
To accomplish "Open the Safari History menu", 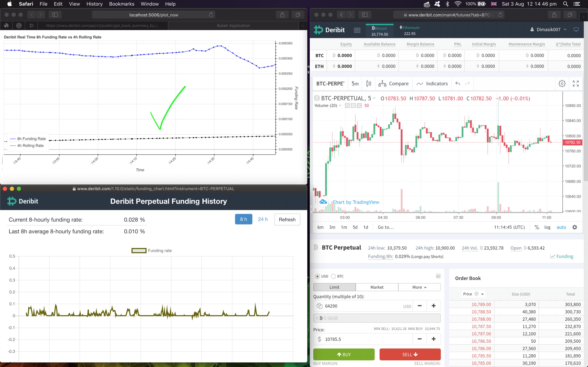I will pos(94,4).
